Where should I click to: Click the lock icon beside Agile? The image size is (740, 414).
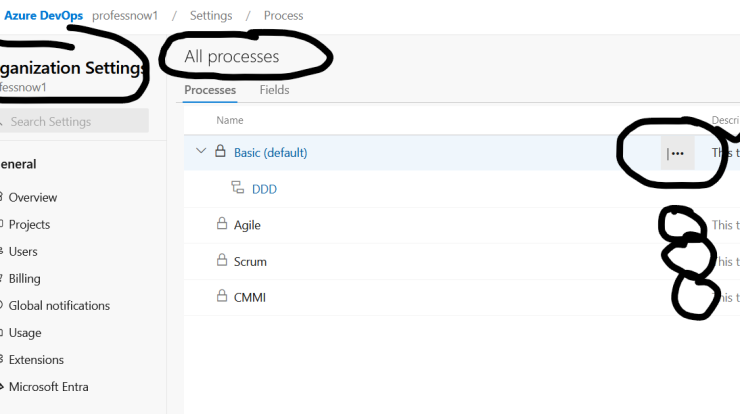tap(222, 224)
